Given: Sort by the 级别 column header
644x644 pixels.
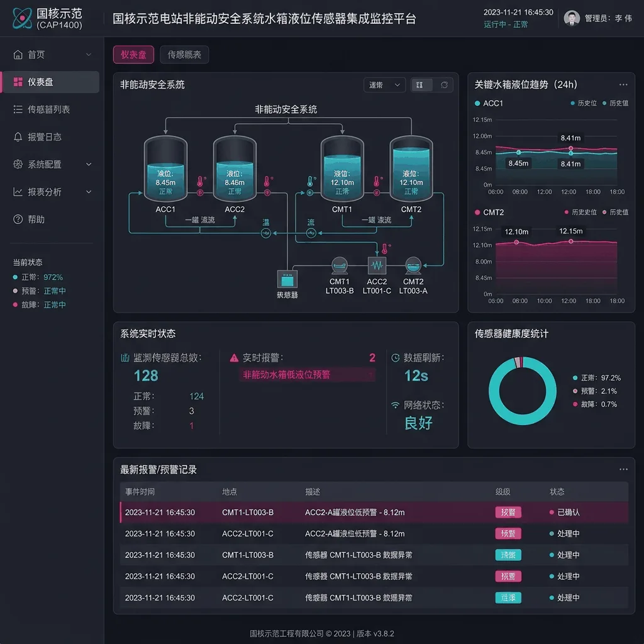Looking at the screenshot, I should tap(502, 492).
